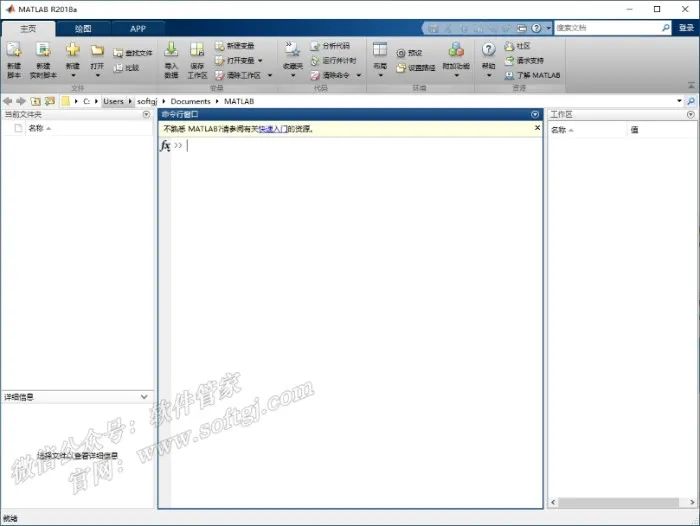
Task: Open the Layout (布局) dropdown arrow
Action: click(380, 75)
